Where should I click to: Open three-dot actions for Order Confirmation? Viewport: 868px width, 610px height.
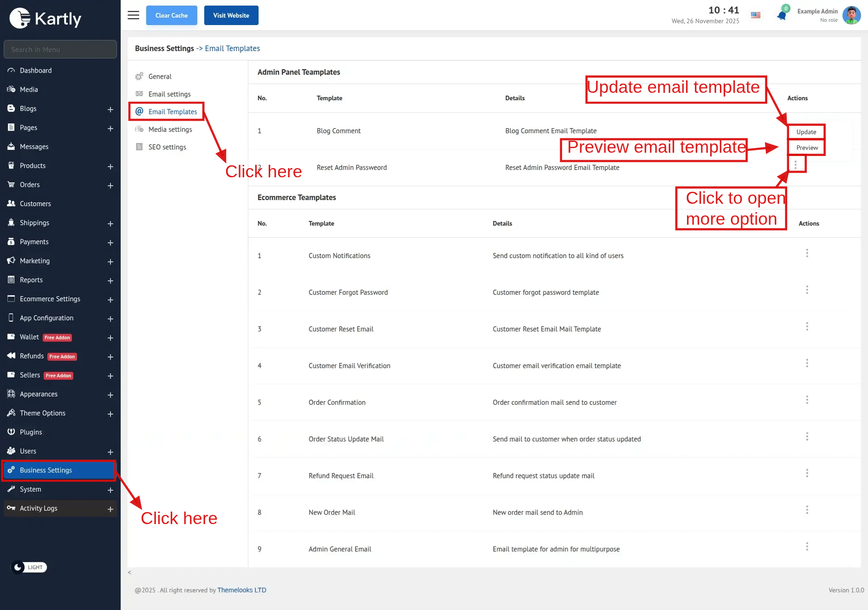807,400
